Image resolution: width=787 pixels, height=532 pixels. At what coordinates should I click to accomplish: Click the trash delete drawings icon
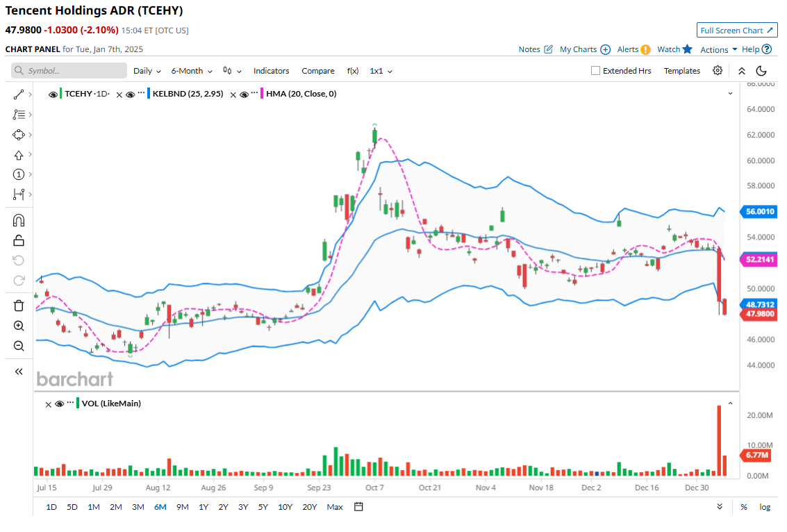19,306
